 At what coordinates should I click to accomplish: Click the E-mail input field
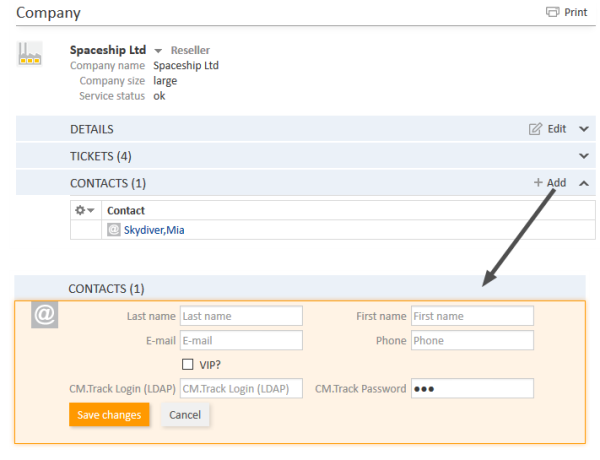[241, 340]
